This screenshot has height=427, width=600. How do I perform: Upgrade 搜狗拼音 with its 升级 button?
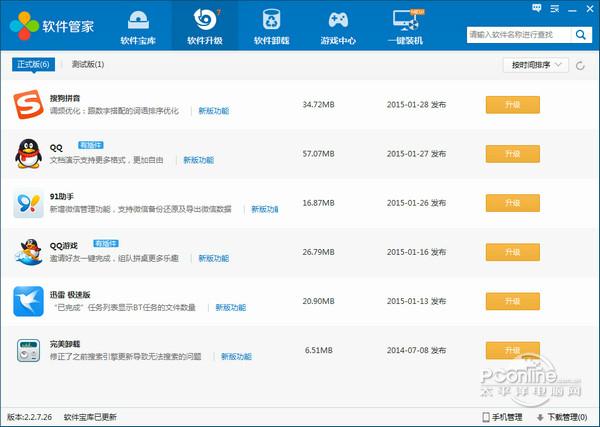(x=513, y=104)
